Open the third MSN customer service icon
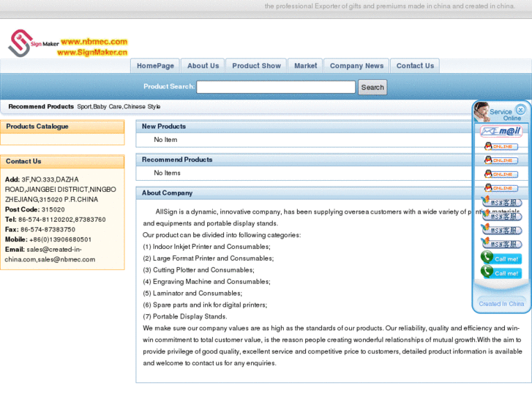532x399 pixels. pos(502,230)
